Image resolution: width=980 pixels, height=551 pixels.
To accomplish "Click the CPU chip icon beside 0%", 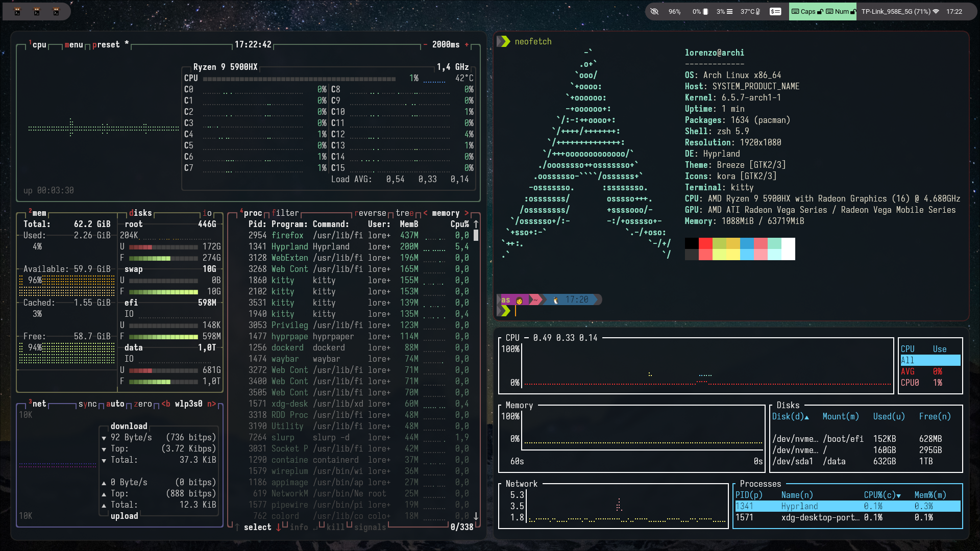I will coord(705,11).
